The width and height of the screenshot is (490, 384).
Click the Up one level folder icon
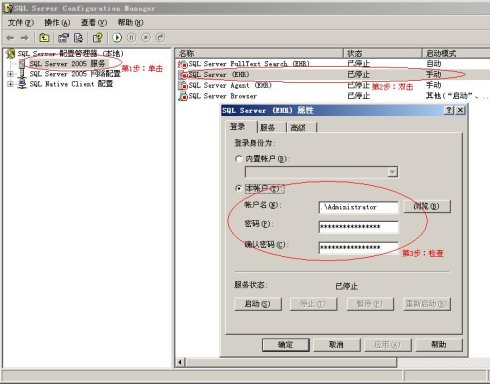[44, 38]
